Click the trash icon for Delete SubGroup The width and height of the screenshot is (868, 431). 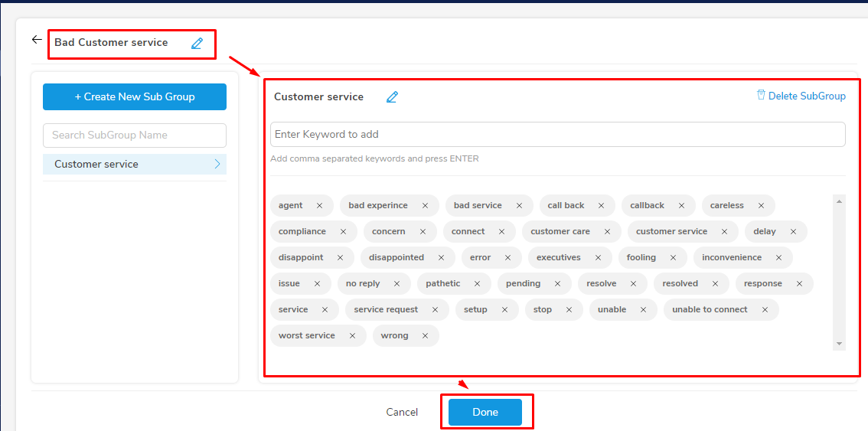[x=761, y=95]
